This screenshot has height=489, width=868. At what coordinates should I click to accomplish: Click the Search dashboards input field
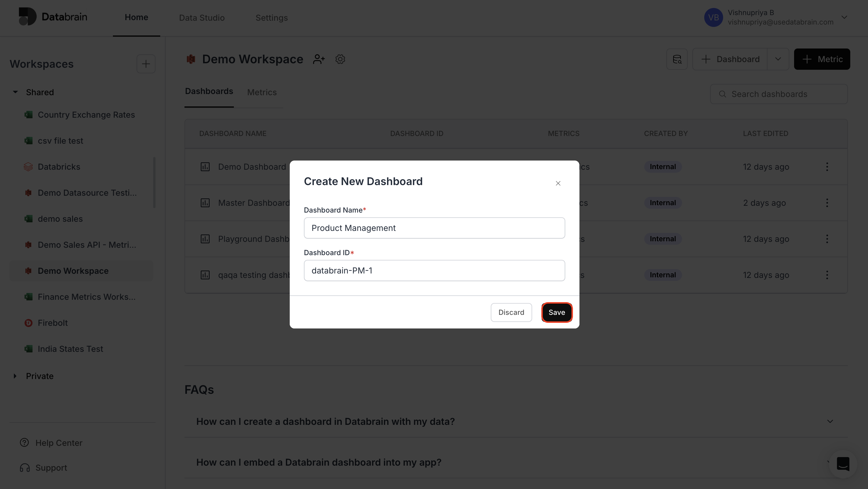click(779, 94)
